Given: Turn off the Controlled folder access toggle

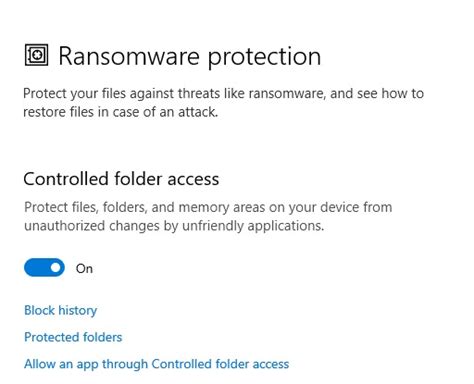Looking at the screenshot, I should click(44, 267).
